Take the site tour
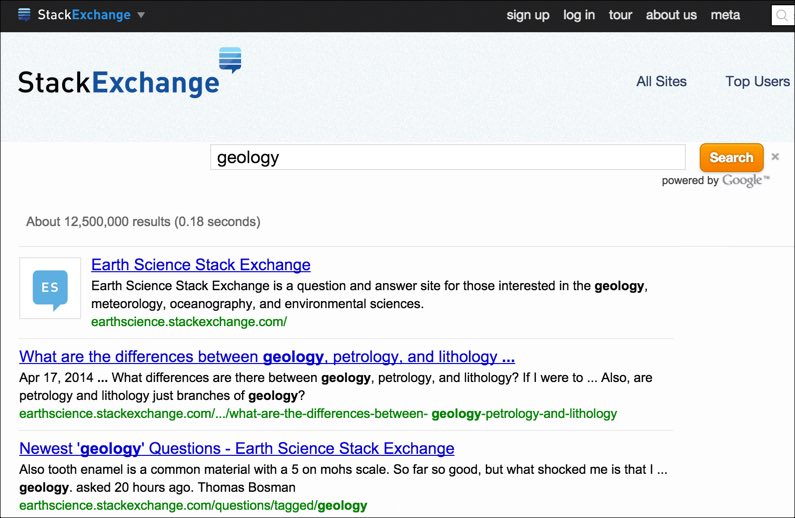The image size is (795, 518). [x=620, y=15]
